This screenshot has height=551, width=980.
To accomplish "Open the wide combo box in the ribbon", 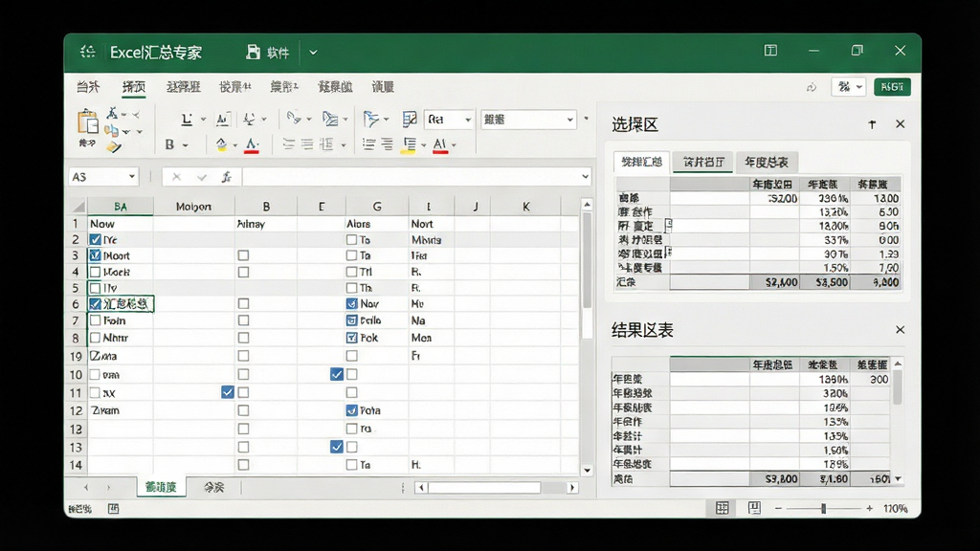I will click(528, 120).
